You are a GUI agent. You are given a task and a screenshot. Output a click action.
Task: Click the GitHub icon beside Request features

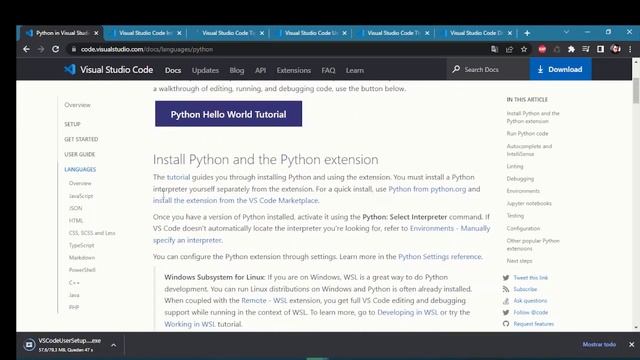coord(506,324)
